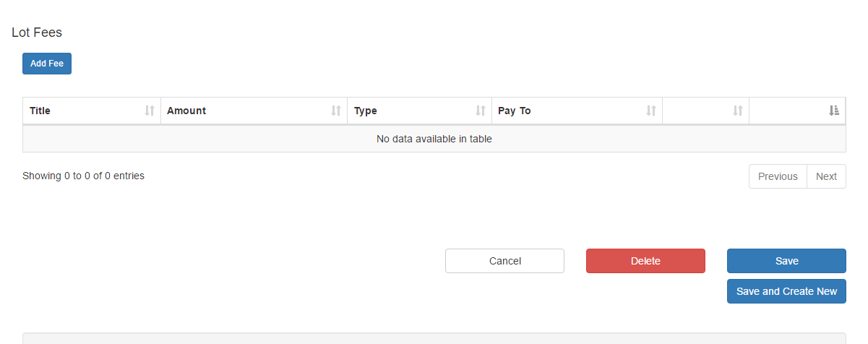Click the Title column sort icon
The height and width of the screenshot is (344, 868).
coord(150,111)
